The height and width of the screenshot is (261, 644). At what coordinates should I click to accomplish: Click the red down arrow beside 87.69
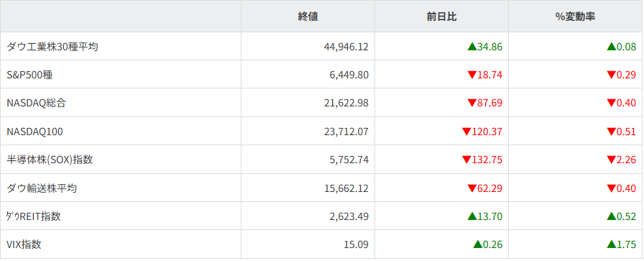[x=472, y=103]
